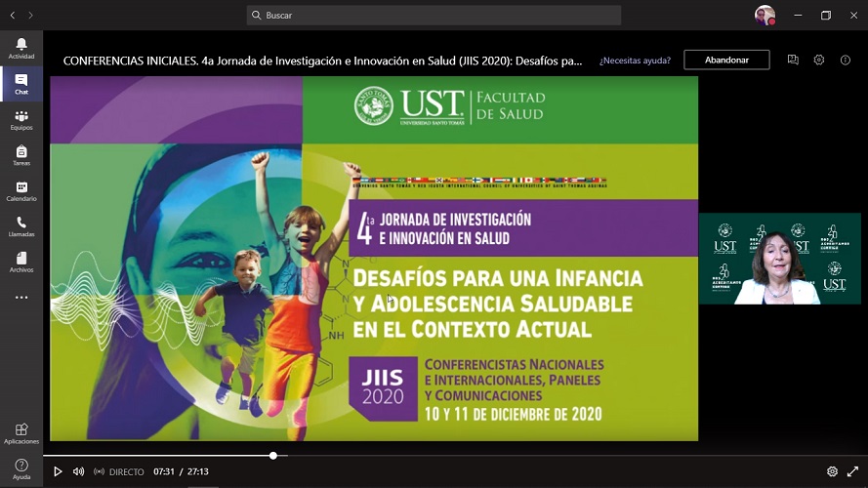Open video quality settings gear
868x488 pixels.
pyautogui.click(x=832, y=471)
